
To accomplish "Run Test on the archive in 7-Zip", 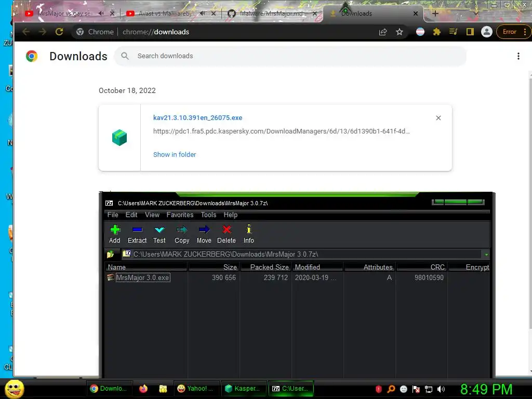I will coord(159,234).
